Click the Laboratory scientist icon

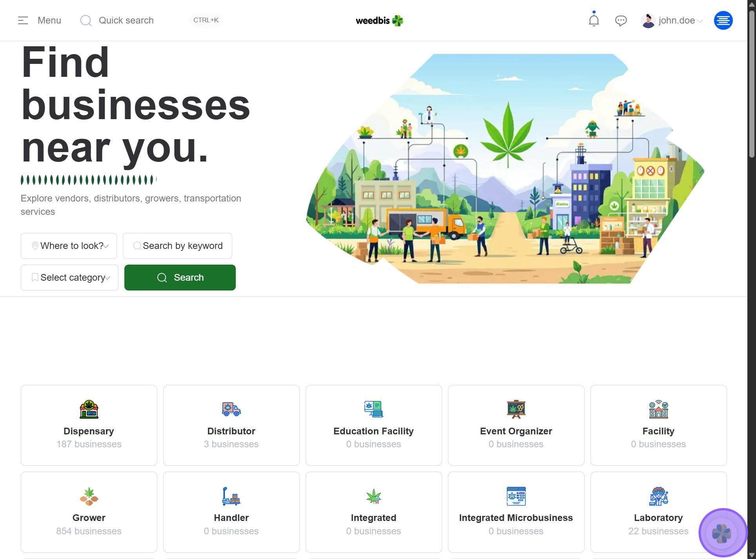click(658, 496)
